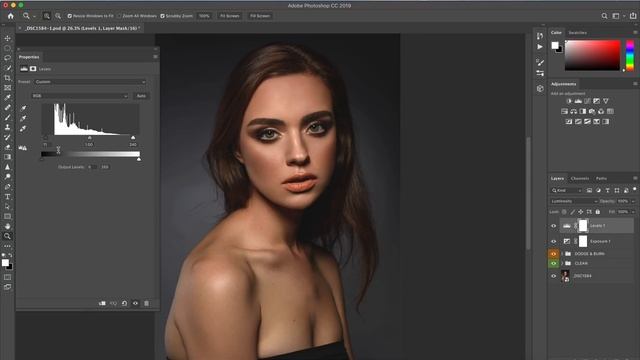Switch to the Swatches tab
Screen dimensions: 640x360
[578, 33]
